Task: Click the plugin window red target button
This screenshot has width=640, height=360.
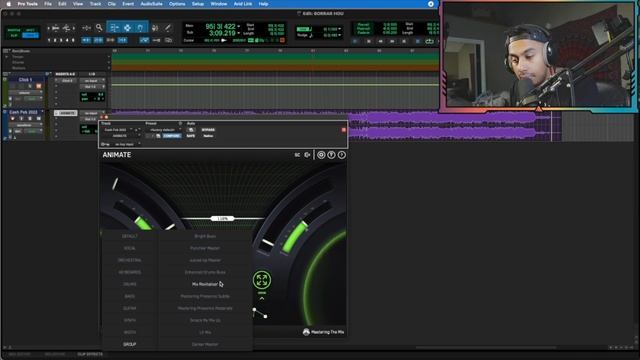Action: [344, 130]
